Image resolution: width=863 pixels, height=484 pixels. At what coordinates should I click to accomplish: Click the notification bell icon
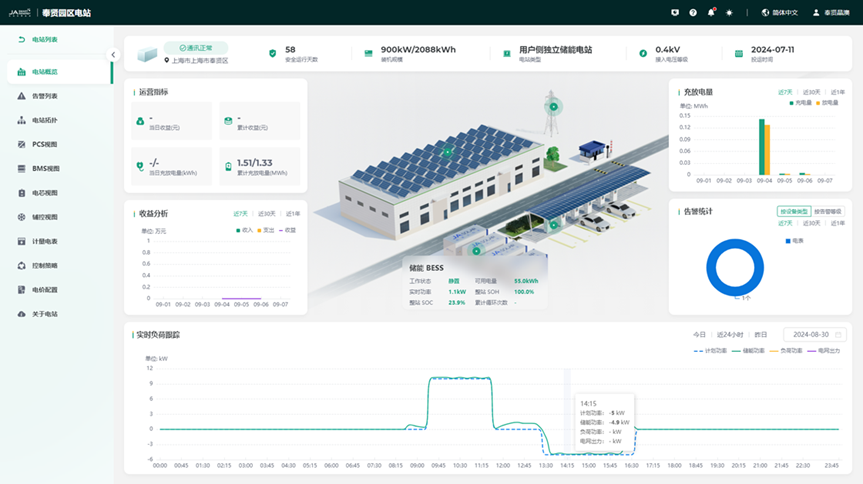(x=711, y=12)
